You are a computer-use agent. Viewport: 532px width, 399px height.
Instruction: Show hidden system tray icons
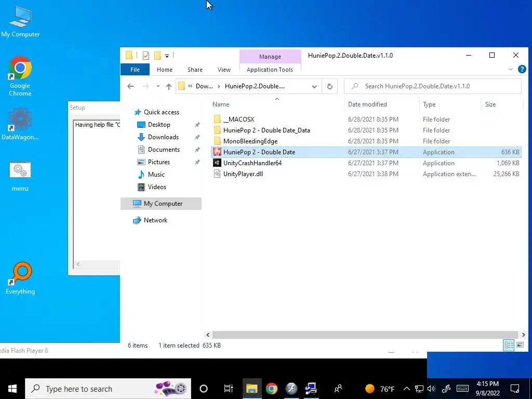point(407,389)
